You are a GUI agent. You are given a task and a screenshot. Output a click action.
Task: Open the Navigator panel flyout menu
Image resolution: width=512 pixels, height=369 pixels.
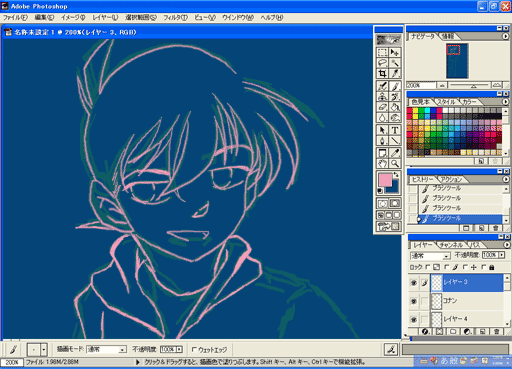[x=506, y=36]
